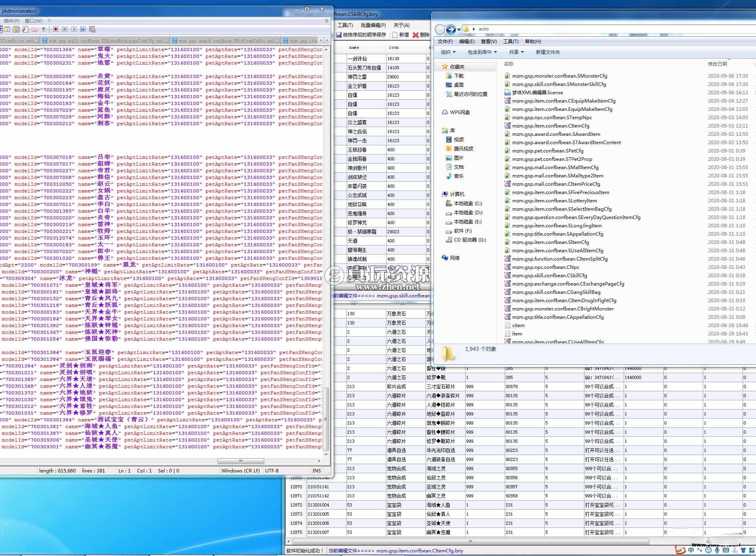Open the ? help menu in Notepad++
Viewport: 756px width, 556px height.
tap(49, 21)
